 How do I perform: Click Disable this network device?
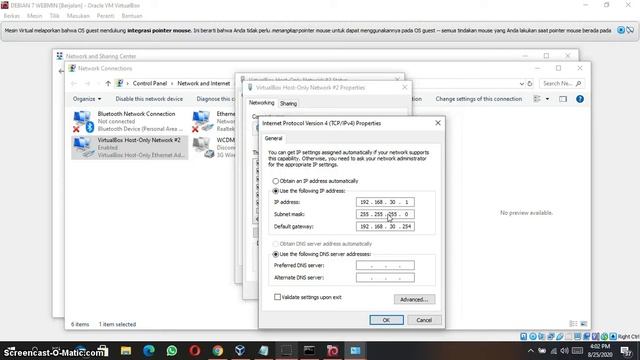149,99
